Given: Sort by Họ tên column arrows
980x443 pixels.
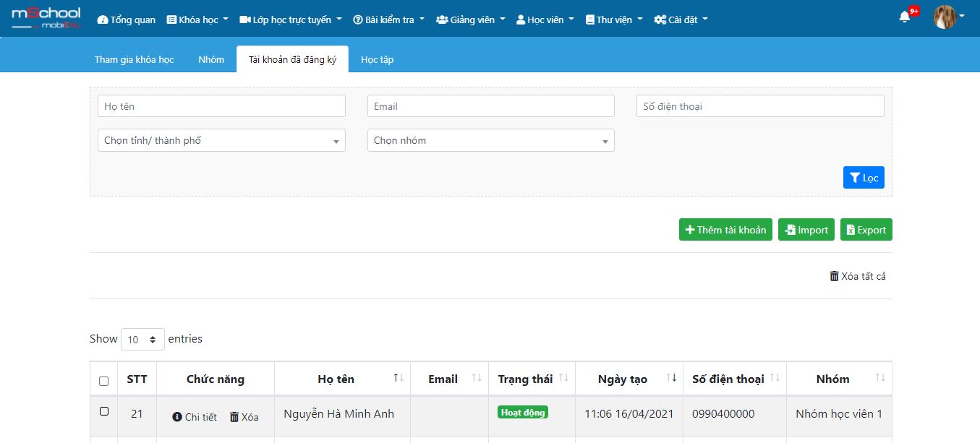Looking at the screenshot, I should 399,378.
